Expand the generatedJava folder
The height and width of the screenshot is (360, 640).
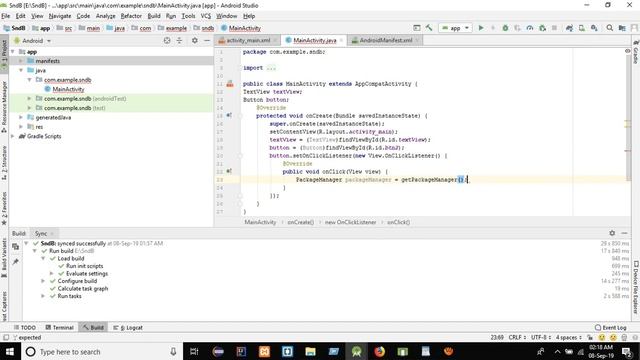coord(21,117)
